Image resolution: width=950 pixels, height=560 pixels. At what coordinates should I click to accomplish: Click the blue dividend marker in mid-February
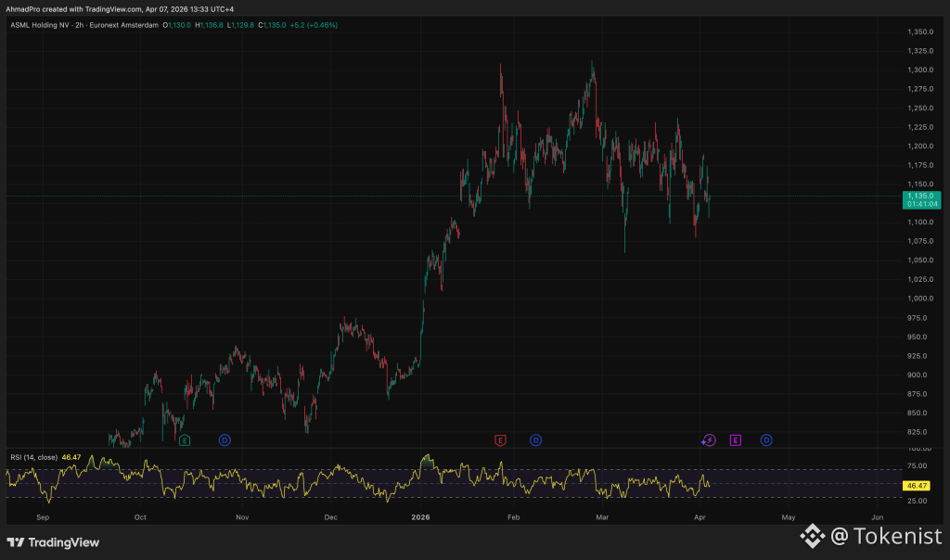[535, 439]
